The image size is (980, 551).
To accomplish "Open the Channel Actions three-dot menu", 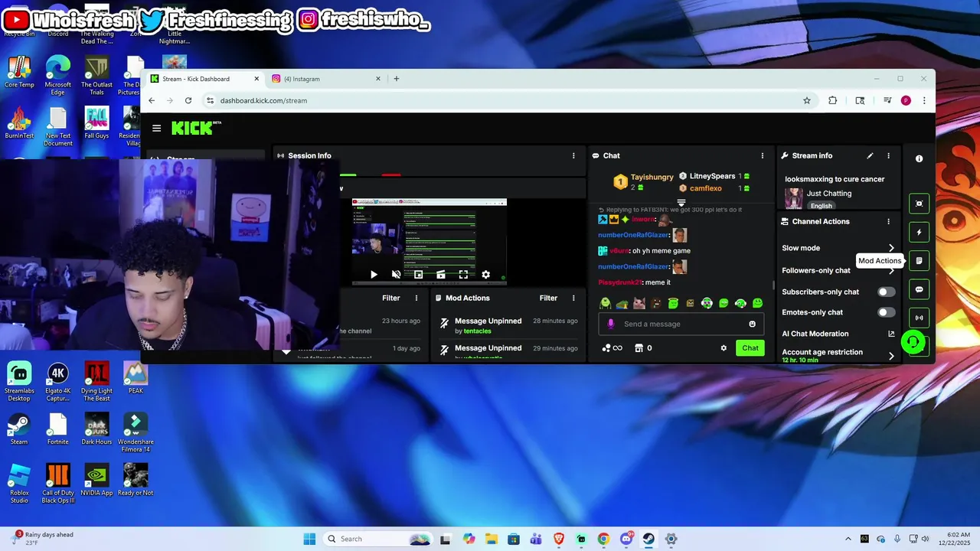I will [888, 221].
